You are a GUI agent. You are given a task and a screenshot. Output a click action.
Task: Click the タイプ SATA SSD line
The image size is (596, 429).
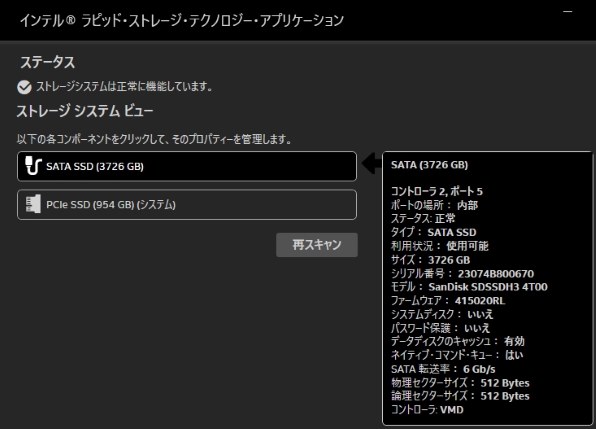pos(434,232)
